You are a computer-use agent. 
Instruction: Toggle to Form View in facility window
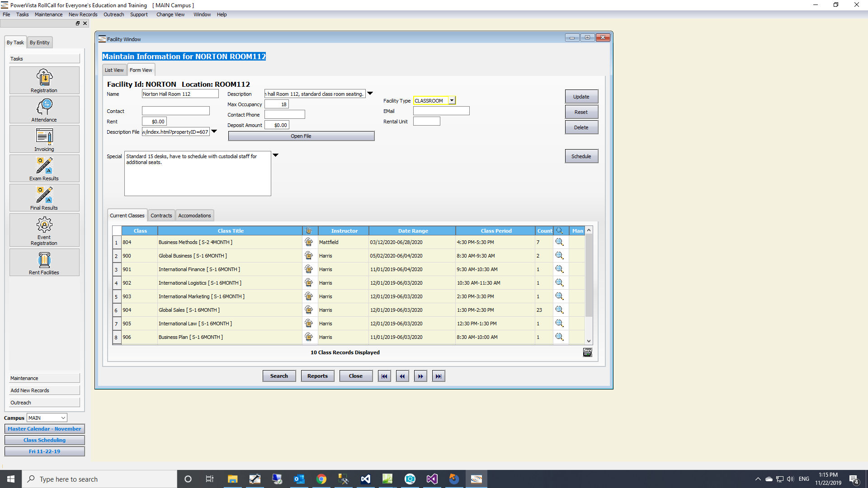[x=140, y=70]
